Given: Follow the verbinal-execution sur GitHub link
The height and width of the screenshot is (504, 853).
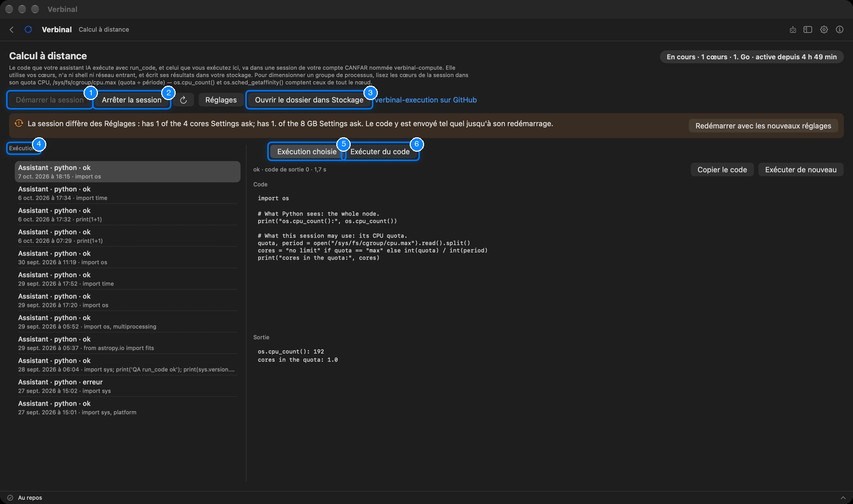Looking at the screenshot, I should (x=426, y=100).
